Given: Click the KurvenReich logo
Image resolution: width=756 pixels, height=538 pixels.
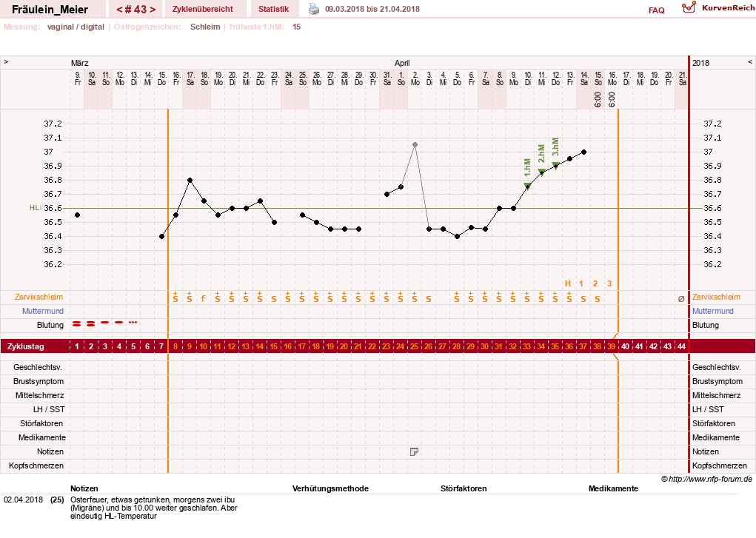Looking at the screenshot, I should point(718,7).
